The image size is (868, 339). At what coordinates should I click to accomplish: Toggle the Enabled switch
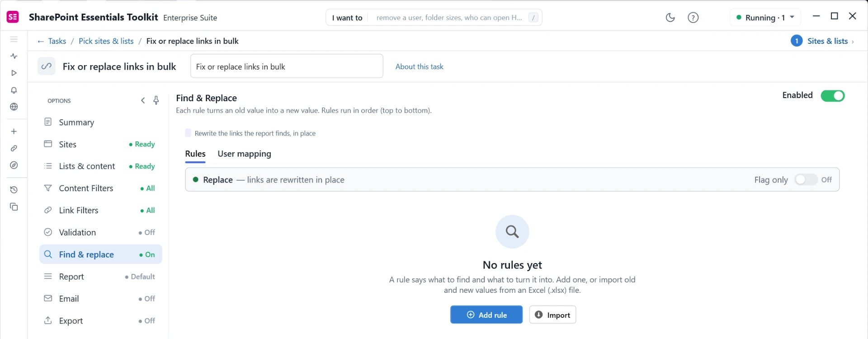coord(833,96)
